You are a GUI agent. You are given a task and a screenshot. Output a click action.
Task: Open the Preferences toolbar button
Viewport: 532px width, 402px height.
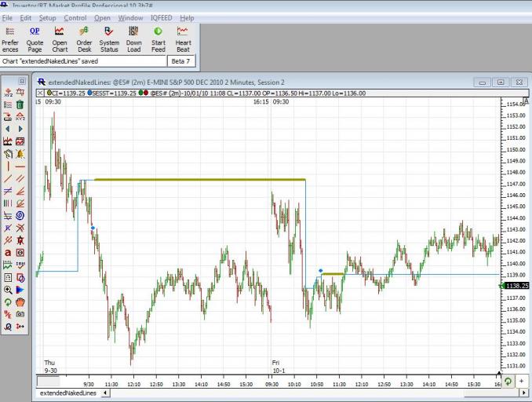11,39
